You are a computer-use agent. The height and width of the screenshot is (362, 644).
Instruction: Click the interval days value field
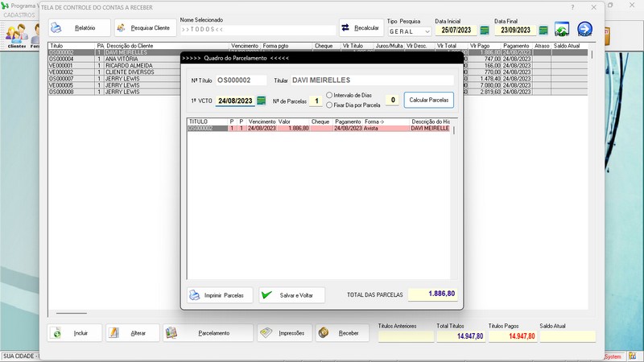click(x=392, y=100)
